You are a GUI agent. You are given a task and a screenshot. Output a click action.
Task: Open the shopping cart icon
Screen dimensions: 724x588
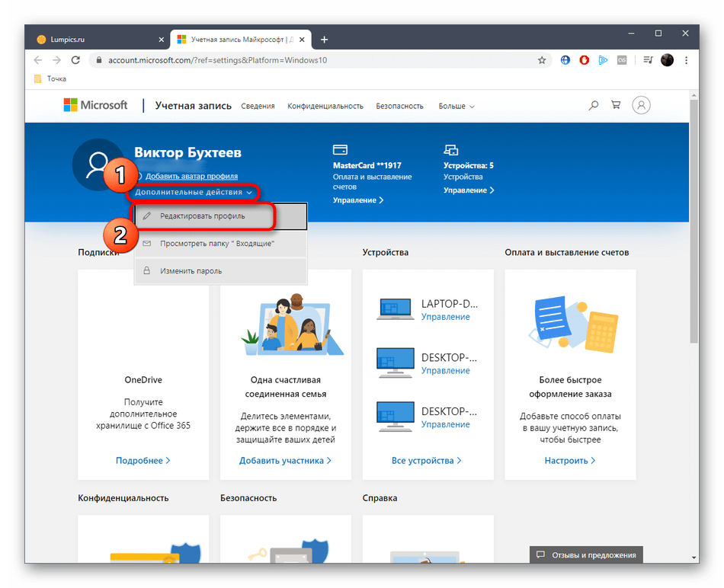click(x=616, y=106)
